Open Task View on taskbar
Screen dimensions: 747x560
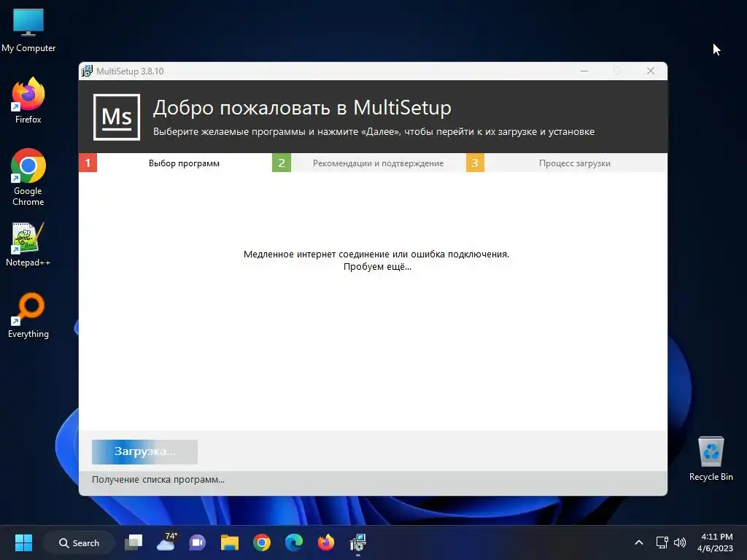click(x=133, y=542)
